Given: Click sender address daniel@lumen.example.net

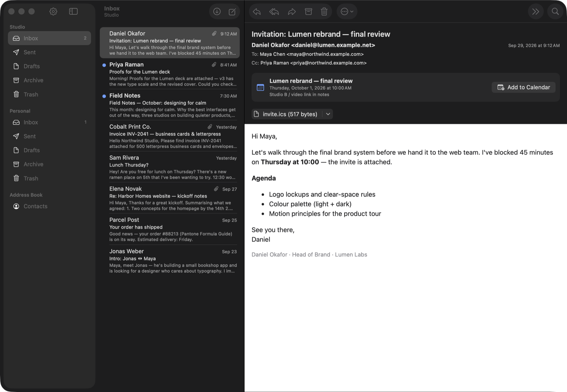Looking at the screenshot, I should [x=333, y=45].
